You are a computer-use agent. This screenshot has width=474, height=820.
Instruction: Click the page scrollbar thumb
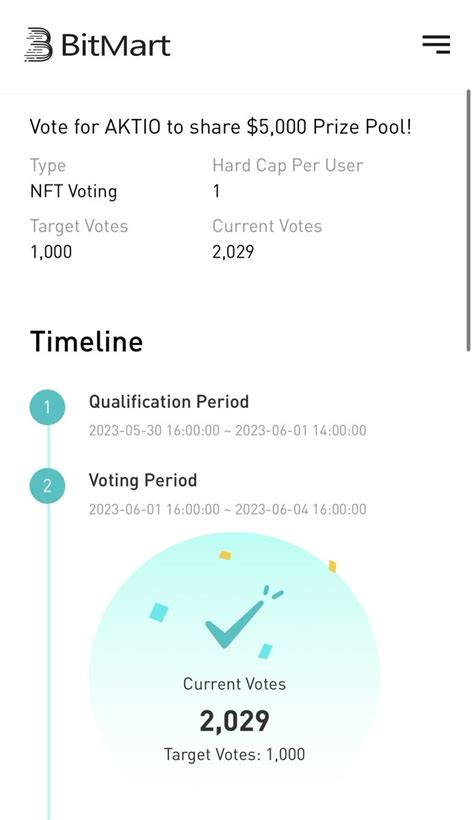click(468, 221)
